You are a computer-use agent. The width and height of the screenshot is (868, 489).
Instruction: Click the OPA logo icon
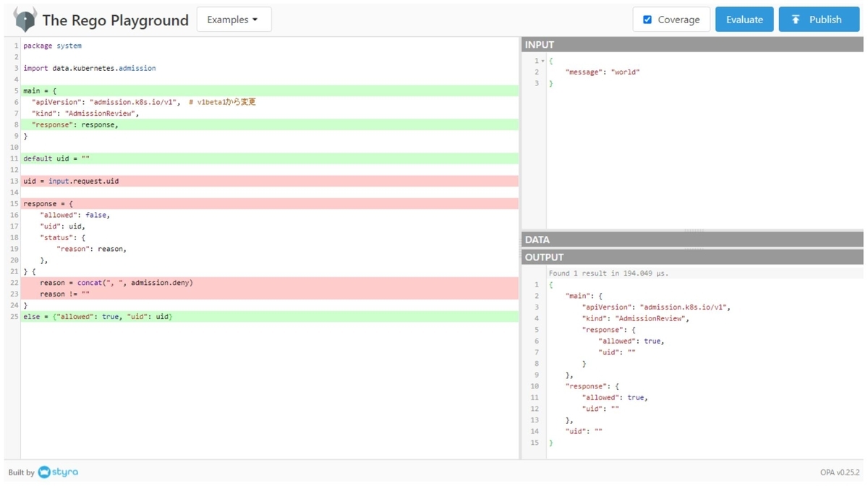pos(25,20)
